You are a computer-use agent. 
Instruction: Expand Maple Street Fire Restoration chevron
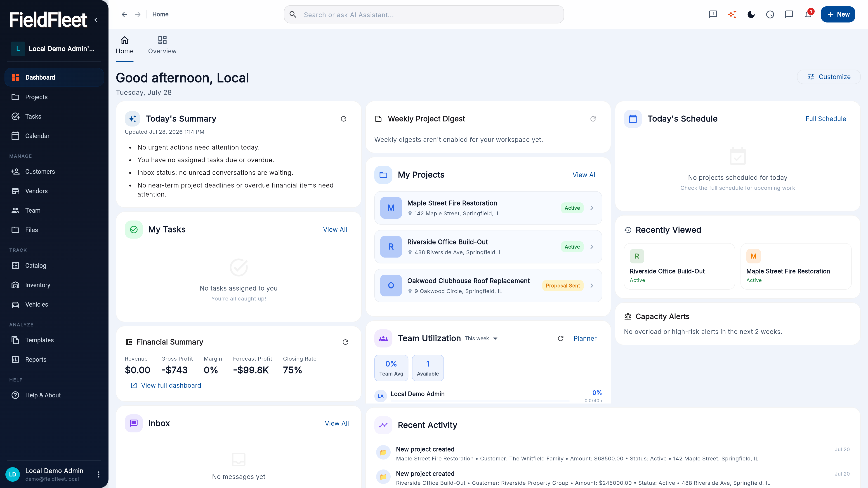click(x=592, y=208)
